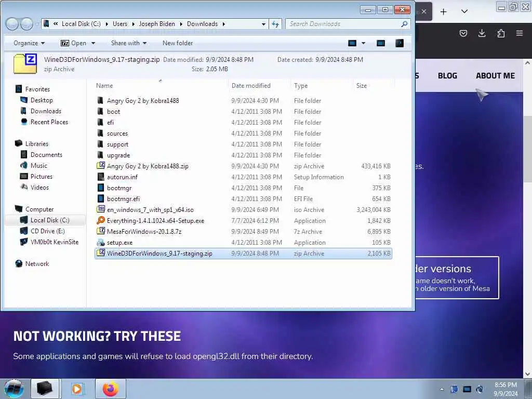Show hidden tray icons arrow
Image resolution: width=532 pixels, height=399 pixels.
coord(442,389)
